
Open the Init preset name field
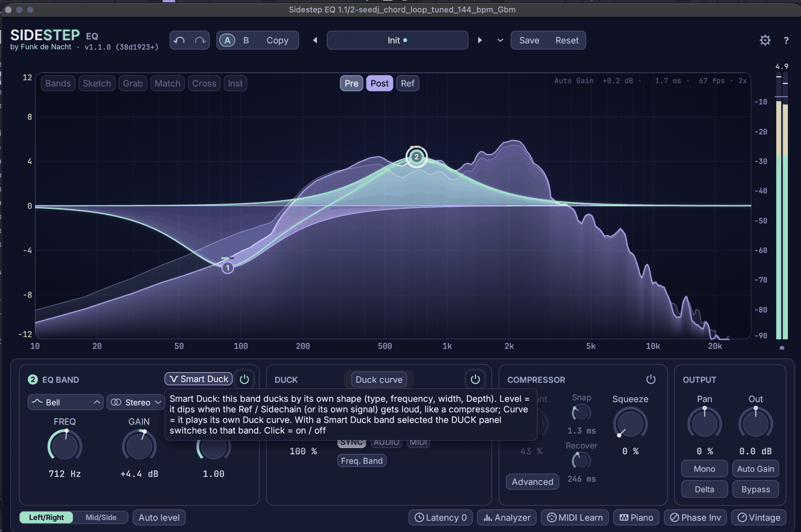[397, 40]
